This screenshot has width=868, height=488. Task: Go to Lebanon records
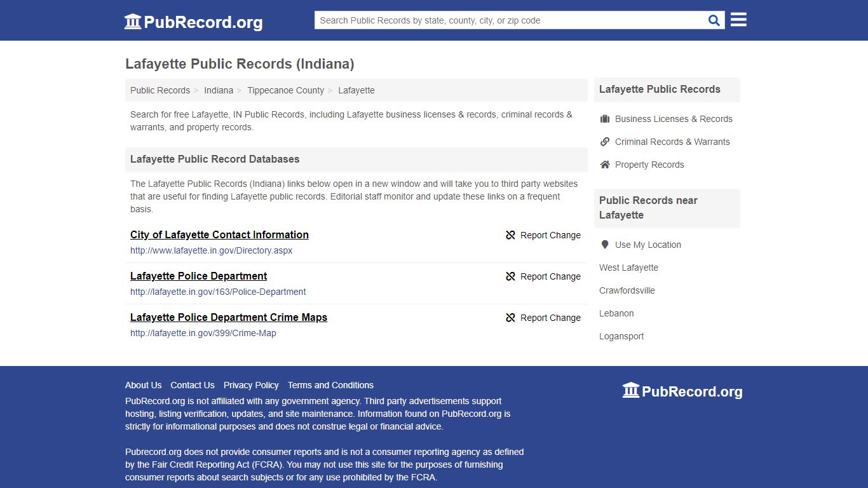(616, 313)
